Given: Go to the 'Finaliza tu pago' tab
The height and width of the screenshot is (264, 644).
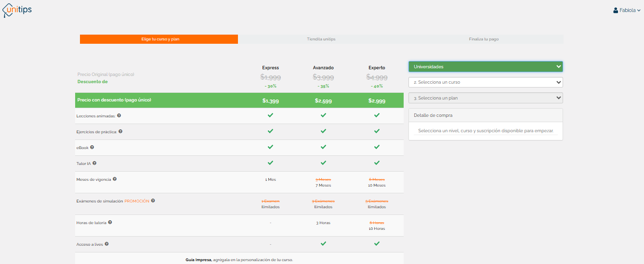Looking at the screenshot, I should click(x=484, y=39).
